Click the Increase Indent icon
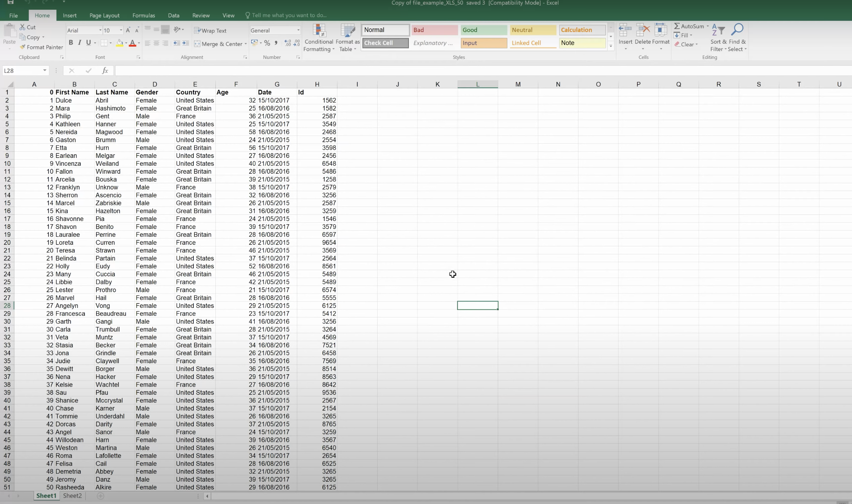 point(185,43)
